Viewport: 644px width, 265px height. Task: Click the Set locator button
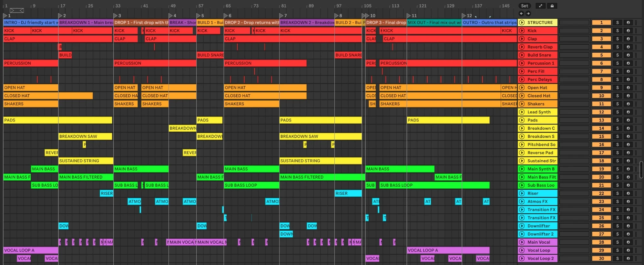coord(525,6)
